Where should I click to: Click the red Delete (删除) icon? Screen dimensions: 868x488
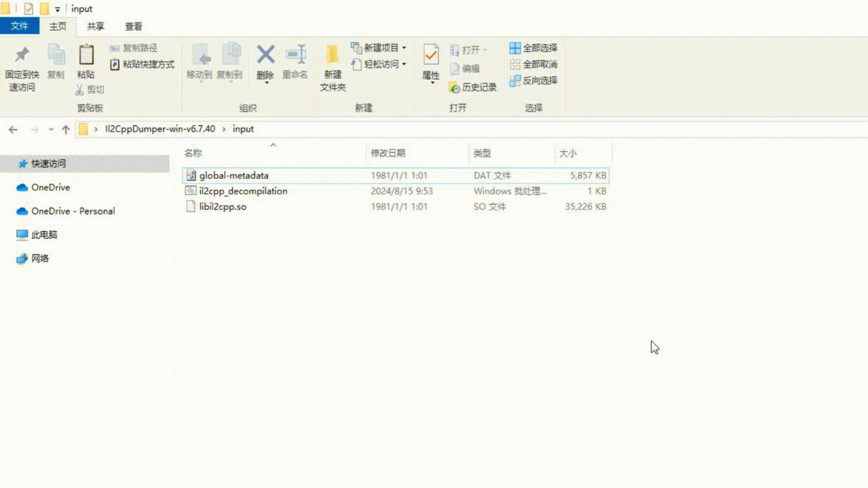(265, 55)
